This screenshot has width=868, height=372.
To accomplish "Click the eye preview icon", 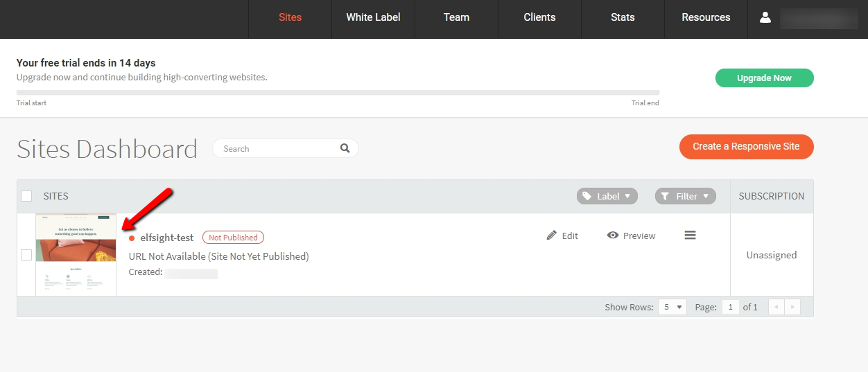I will (613, 236).
